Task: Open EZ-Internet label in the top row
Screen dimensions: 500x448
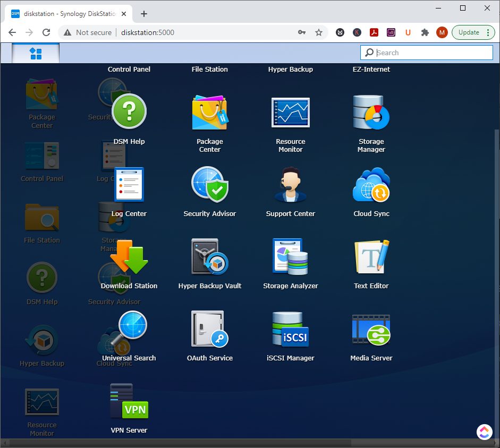Action: [x=371, y=69]
